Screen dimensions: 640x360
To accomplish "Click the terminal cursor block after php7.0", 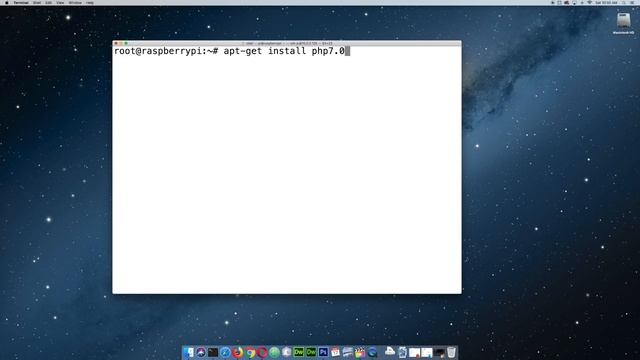I will coord(348,51).
